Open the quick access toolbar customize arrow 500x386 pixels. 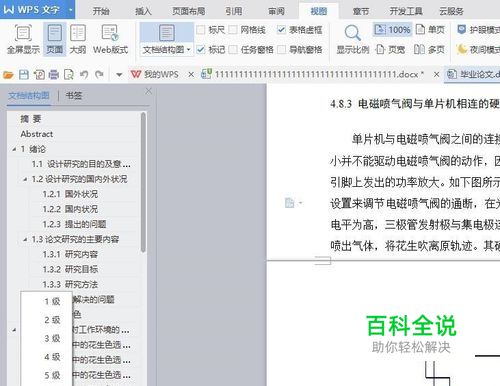tap(119, 75)
